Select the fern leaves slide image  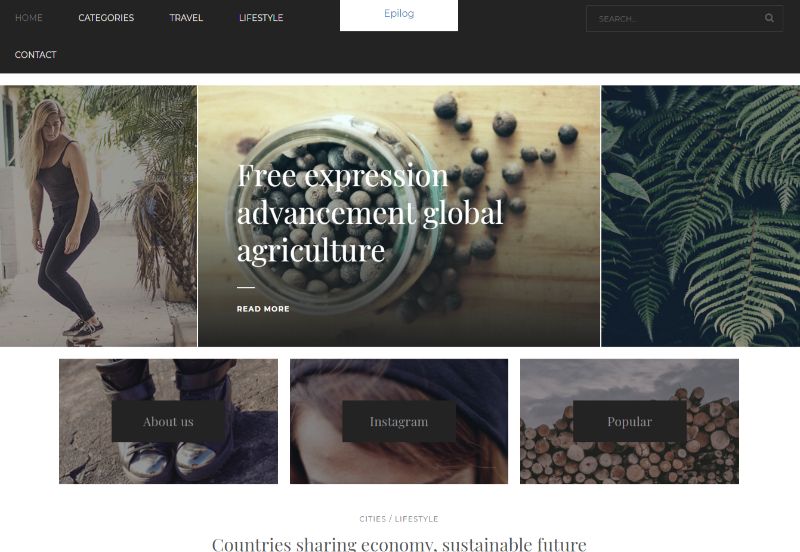(x=701, y=216)
